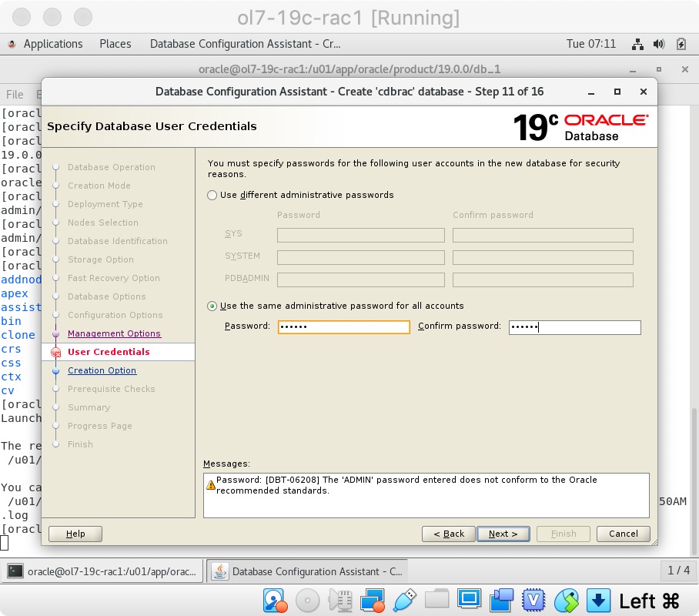Click the Database Identification step label

click(x=118, y=241)
